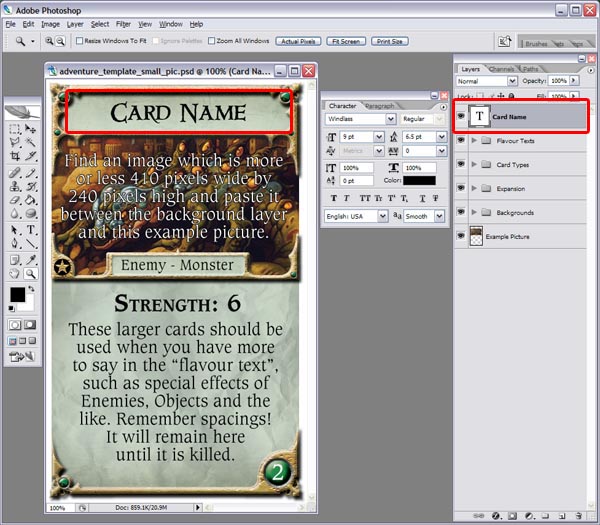Apply Faux Italic in Character panel
Viewport: 600px width, 525px height.
click(x=346, y=198)
